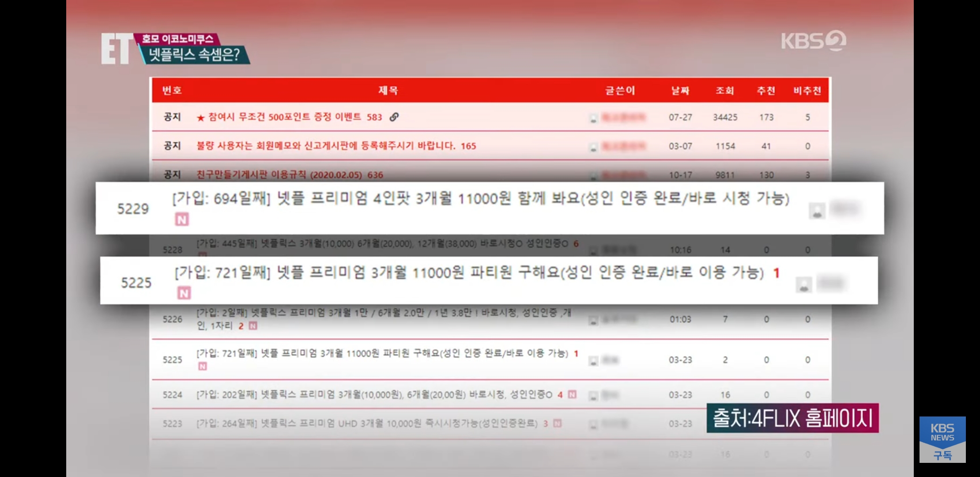This screenshot has height=477, width=980.
Task: Open the small list row title 가입 721일째
Action: (x=382, y=353)
